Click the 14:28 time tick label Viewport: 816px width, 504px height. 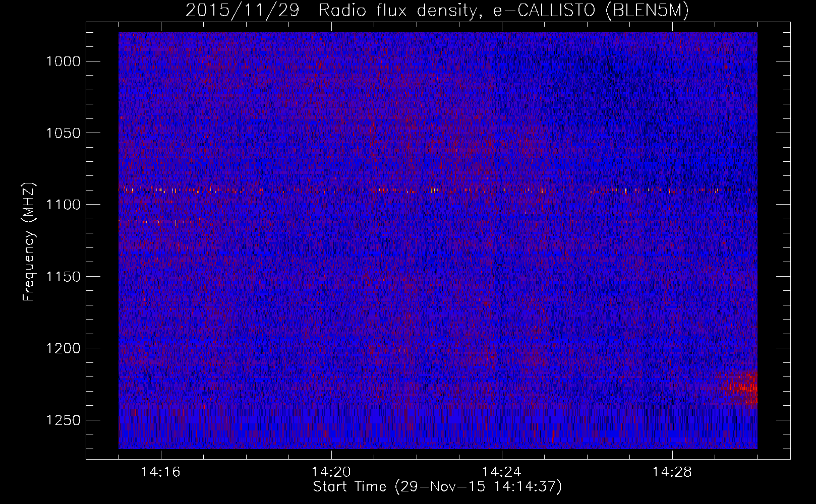[672, 472]
